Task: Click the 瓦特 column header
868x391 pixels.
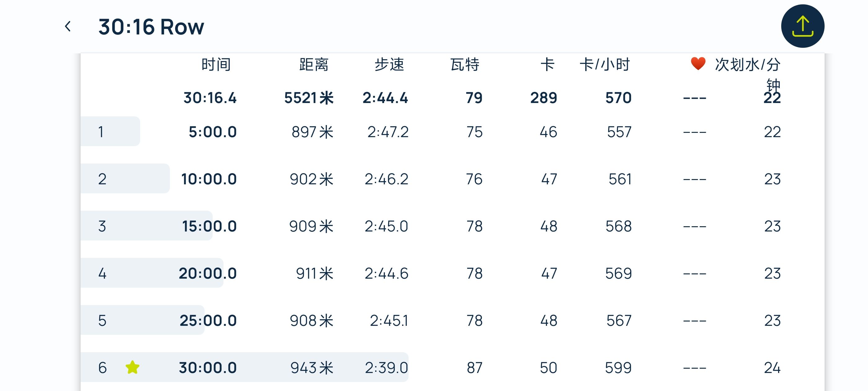Action: pos(465,65)
